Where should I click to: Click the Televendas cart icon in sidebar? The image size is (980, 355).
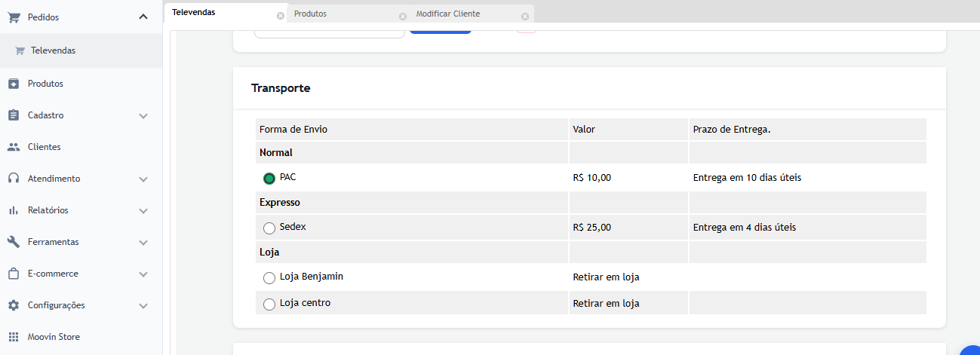click(20, 50)
